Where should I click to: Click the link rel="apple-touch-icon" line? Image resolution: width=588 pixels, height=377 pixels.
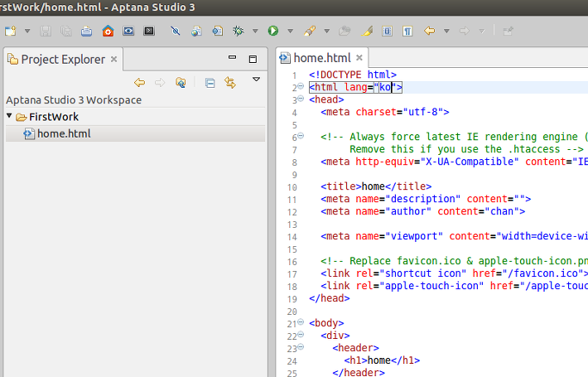[454, 286]
